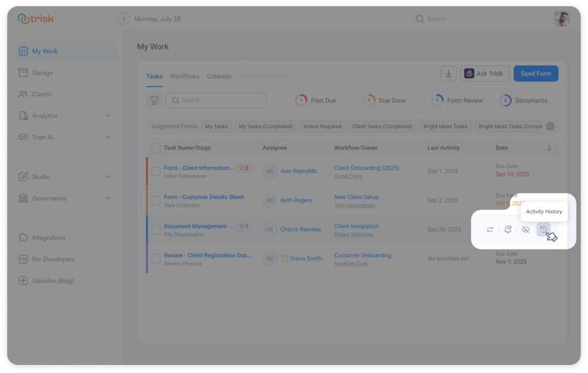Select the Activity History icon

click(543, 229)
